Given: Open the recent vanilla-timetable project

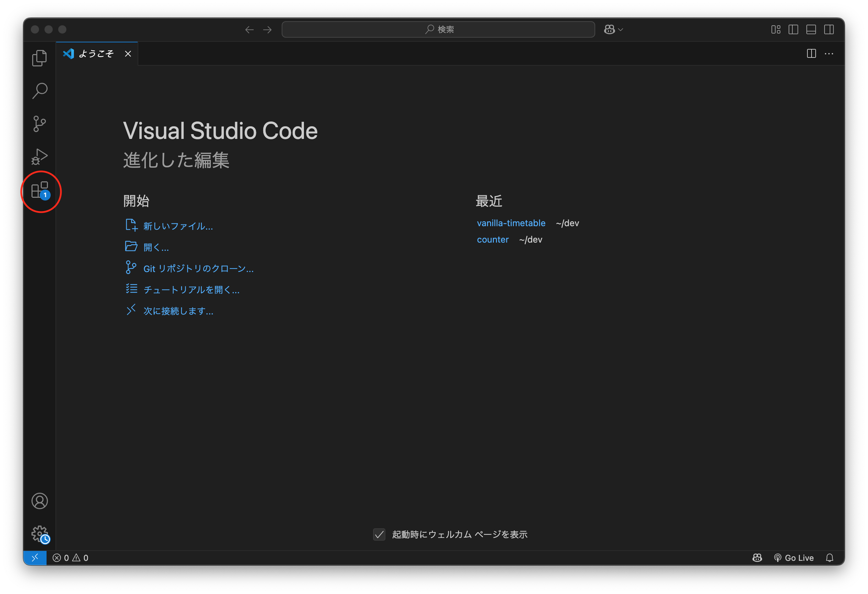Looking at the screenshot, I should [x=511, y=223].
